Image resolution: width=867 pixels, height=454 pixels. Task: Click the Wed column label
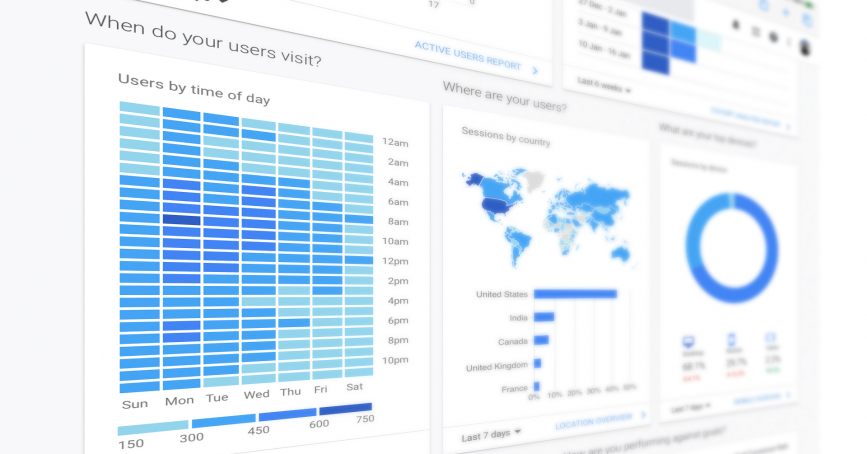[x=257, y=394]
